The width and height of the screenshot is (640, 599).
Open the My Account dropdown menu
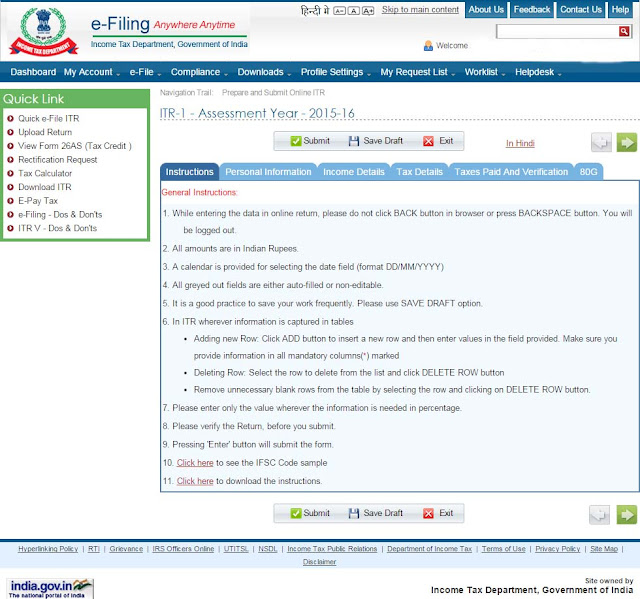click(92, 72)
